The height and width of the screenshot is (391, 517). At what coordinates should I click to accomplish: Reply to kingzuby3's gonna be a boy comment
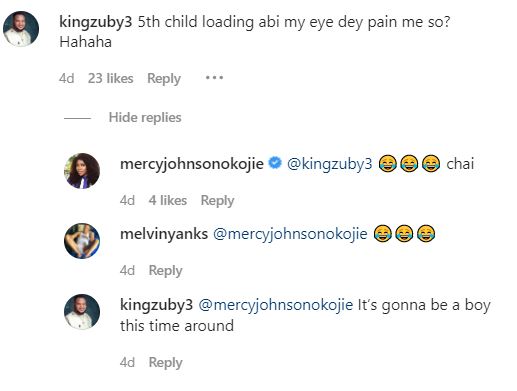tap(166, 363)
